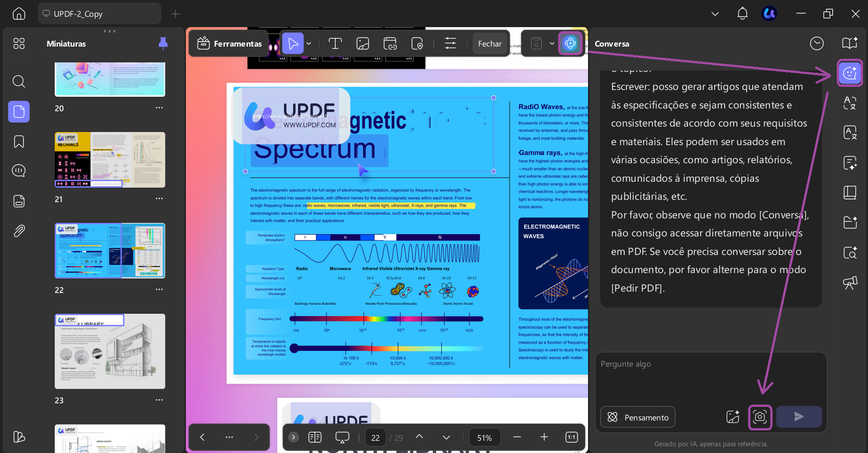Go to next page with down chevron
Image resolution: width=868 pixels, height=453 pixels.
[x=446, y=437]
